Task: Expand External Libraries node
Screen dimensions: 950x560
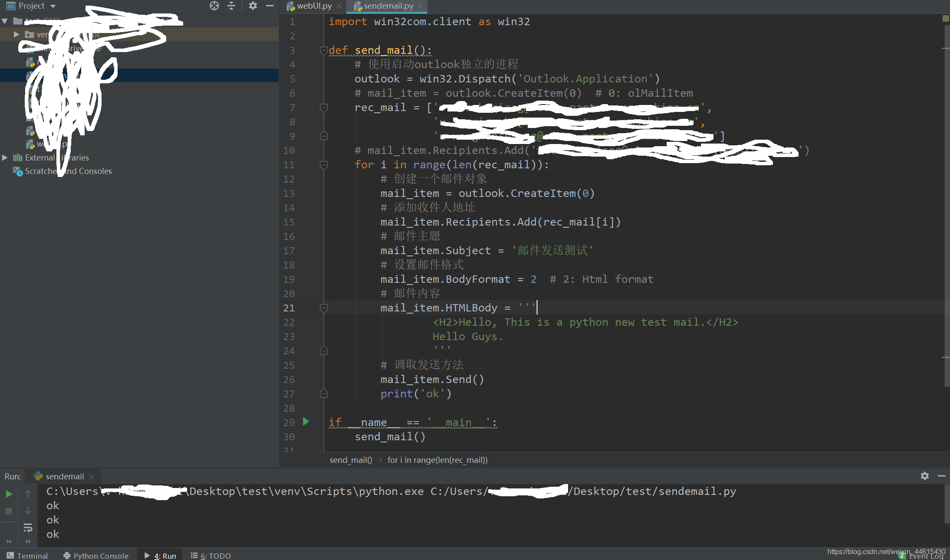Action: tap(5, 157)
